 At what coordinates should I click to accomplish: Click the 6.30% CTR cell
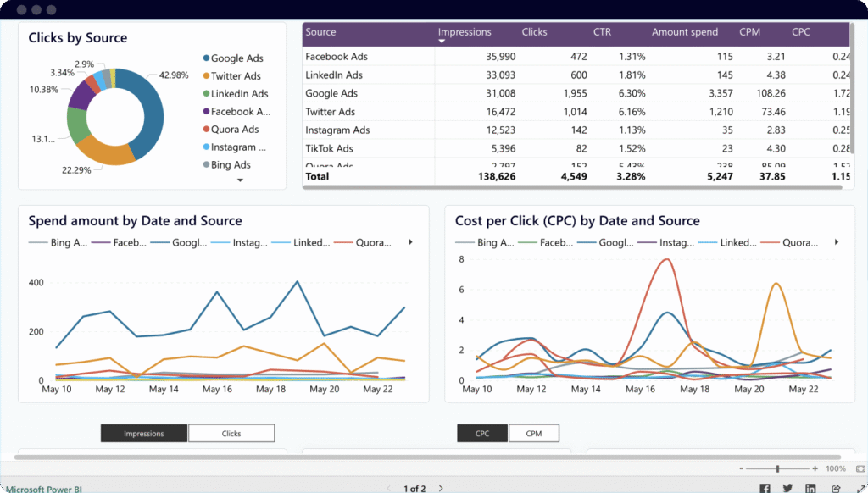pyautogui.click(x=632, y=93)
